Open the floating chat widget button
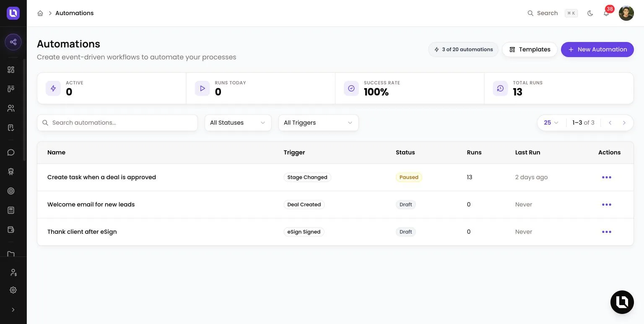Image resolution: width=644 pixels, height=324 pixels. 622,302
